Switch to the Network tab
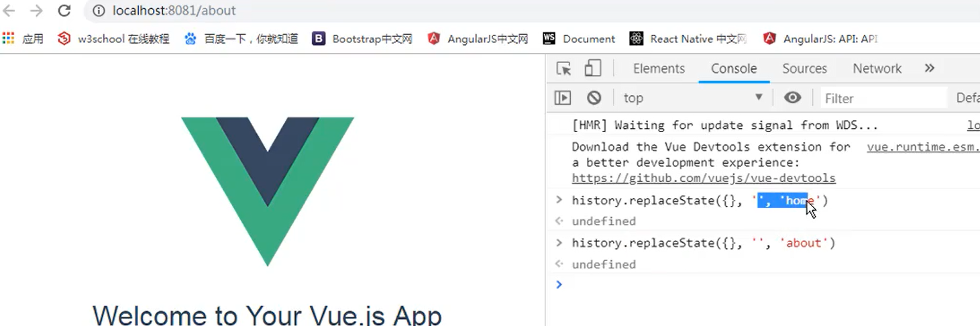Screen dimensions: 980x326 pos(877,68)
